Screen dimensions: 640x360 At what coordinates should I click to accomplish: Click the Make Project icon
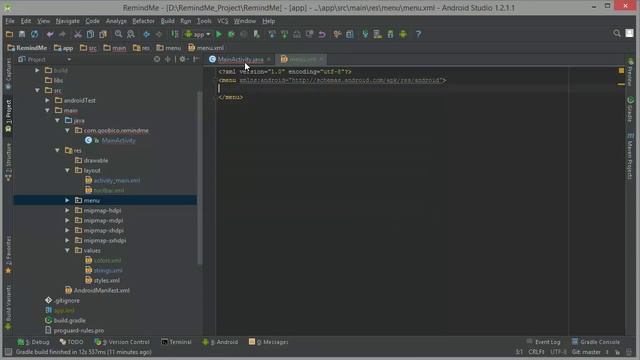point(175,34)
